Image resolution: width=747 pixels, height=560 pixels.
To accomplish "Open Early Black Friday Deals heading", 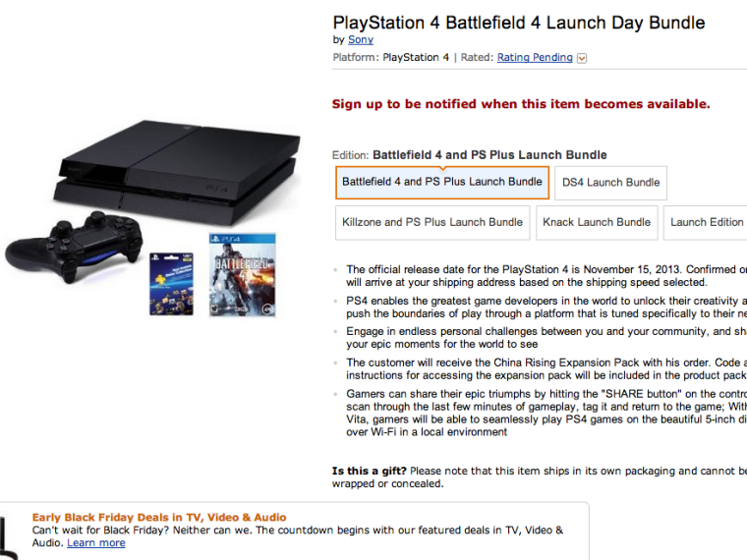I will pyautogui.click(x=159, y=517).
